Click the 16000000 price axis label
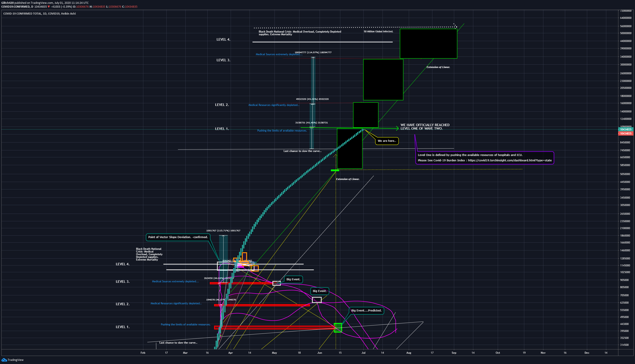This screenshot has width=635, height=364. 626,103
